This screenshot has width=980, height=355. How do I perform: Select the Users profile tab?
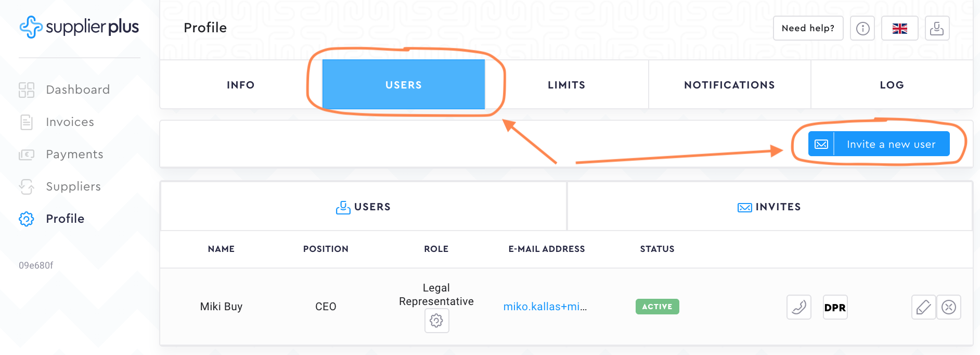coord(404,85)
